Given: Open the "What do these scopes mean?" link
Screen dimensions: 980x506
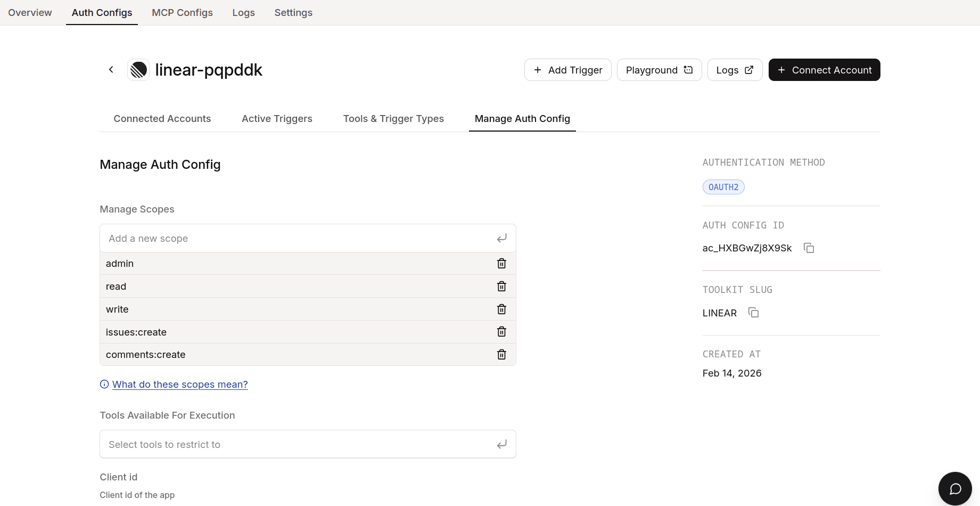Looking at the screenshot, I should pos(180,385).
